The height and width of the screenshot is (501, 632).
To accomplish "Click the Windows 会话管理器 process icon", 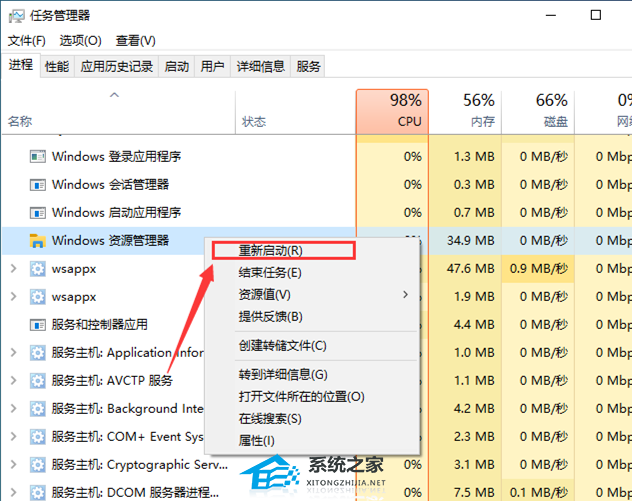I will pyautogui.click(x=37, y=185).
